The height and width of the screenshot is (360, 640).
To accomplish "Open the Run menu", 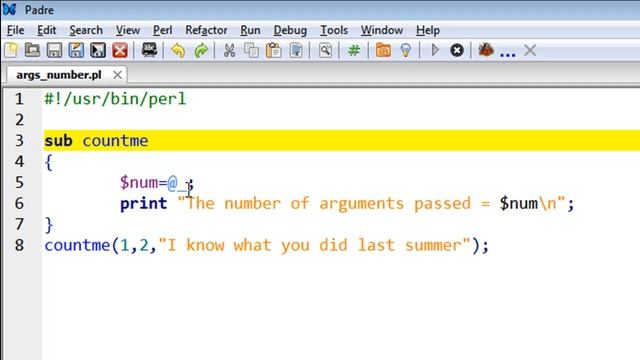I will 250,30.
